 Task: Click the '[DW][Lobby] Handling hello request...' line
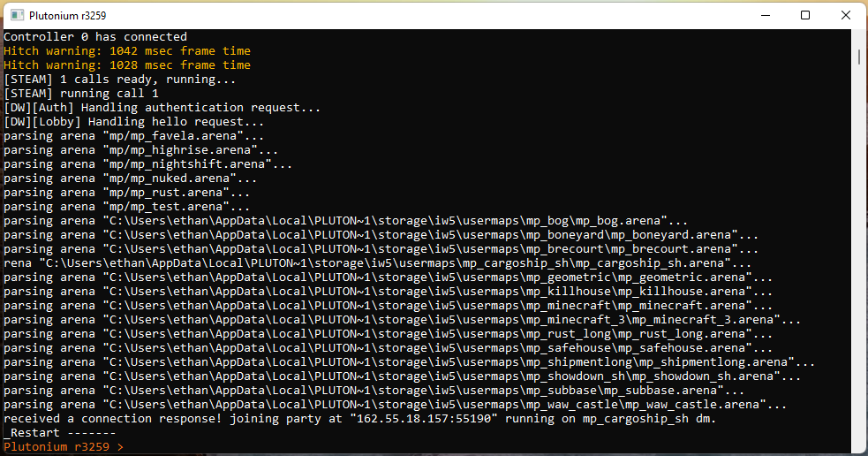(x=134, y=121)
